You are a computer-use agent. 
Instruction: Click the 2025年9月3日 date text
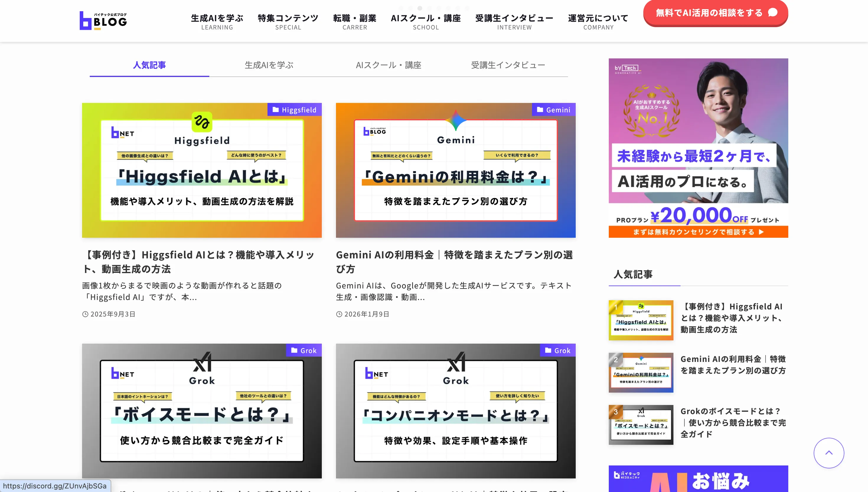coord(112,314)
